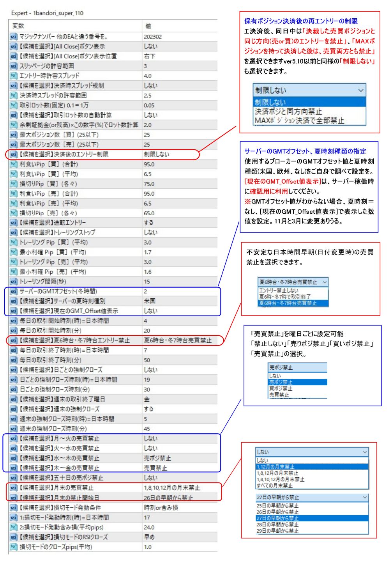Click the 202302 magic number value
Screen dimensions: 392x567
pyautogui.click(x=153, y=37)
